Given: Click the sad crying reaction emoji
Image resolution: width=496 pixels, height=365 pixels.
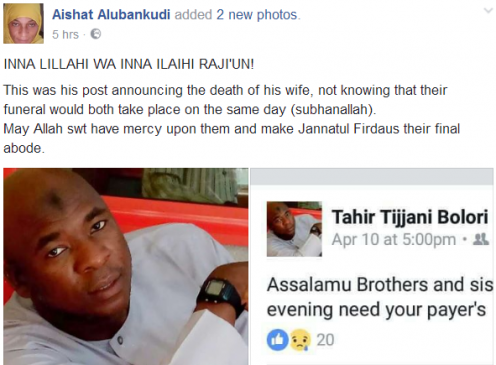Looking at the screenshot, I should [300, 340].
